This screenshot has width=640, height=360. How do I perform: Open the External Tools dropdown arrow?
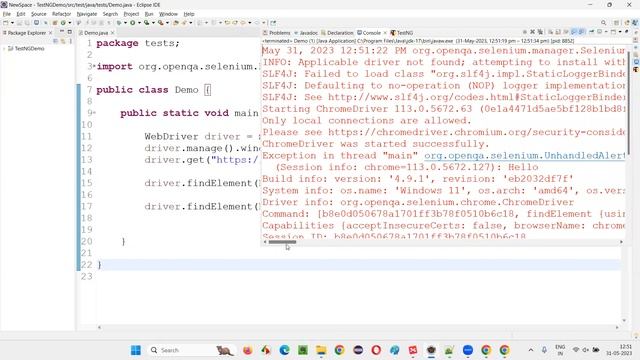pos(167,23)
